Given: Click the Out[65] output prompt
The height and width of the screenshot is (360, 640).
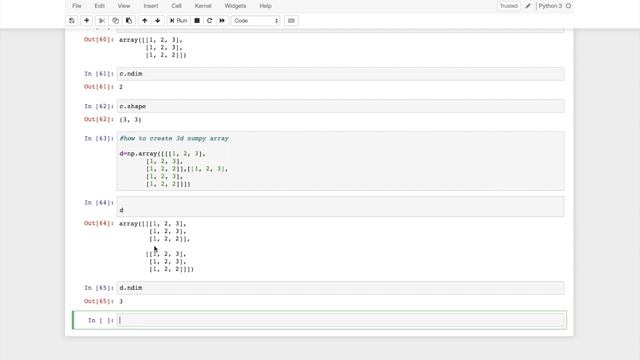Looking at the screenshot, I should pyautogui.click(x=98, y=301).
